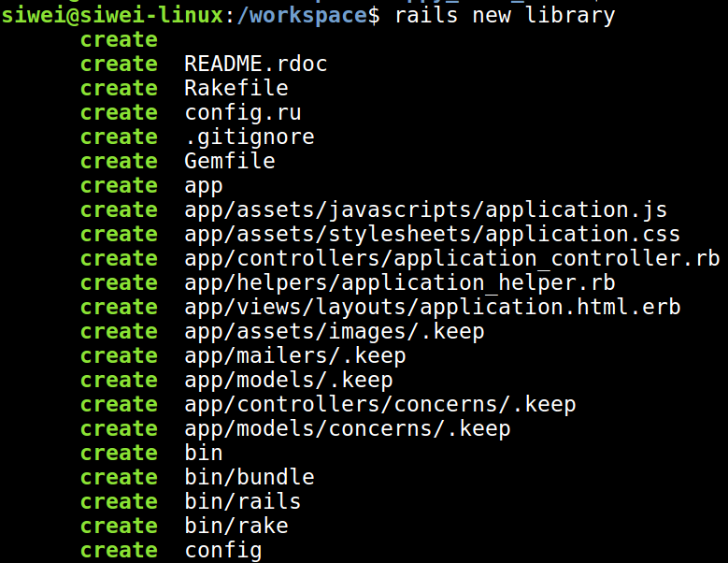Click the application_helper.rb path
This screenshot has width=728, height=563.
(400, 283)
